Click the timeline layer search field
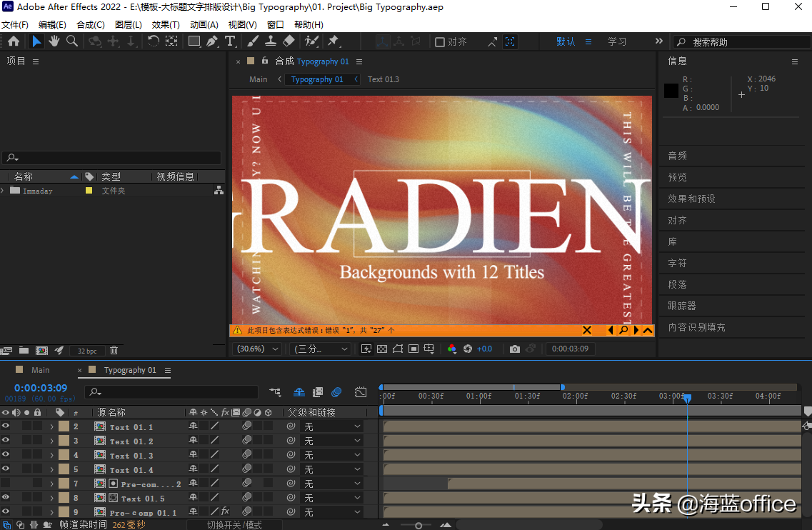 [172, 392]
